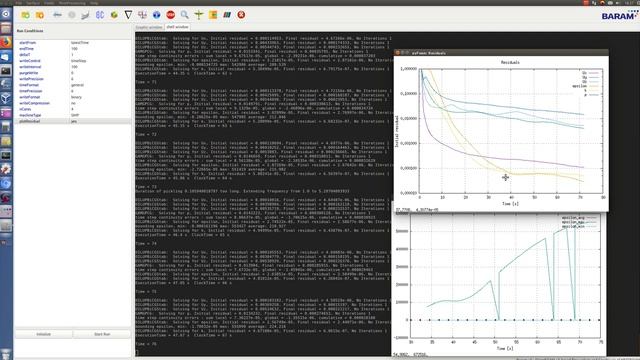Click the green cross-axis toolbar icon
This screenshot has height=360, width=640.
click(x=199, y=15)
